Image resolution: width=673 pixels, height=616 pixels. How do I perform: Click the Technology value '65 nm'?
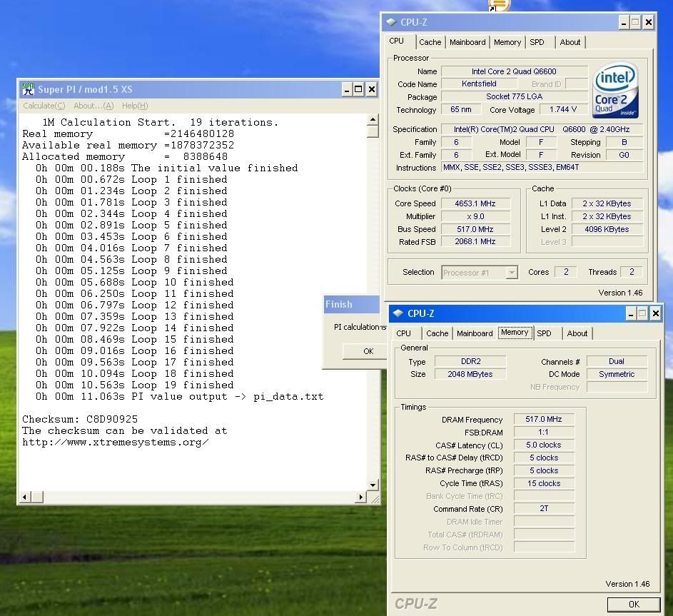tap(461, 109)
